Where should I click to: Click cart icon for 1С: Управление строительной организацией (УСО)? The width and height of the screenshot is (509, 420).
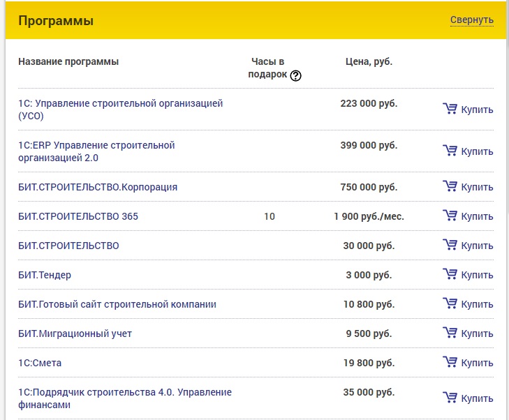pyautogui.click(x=450, y=109)
